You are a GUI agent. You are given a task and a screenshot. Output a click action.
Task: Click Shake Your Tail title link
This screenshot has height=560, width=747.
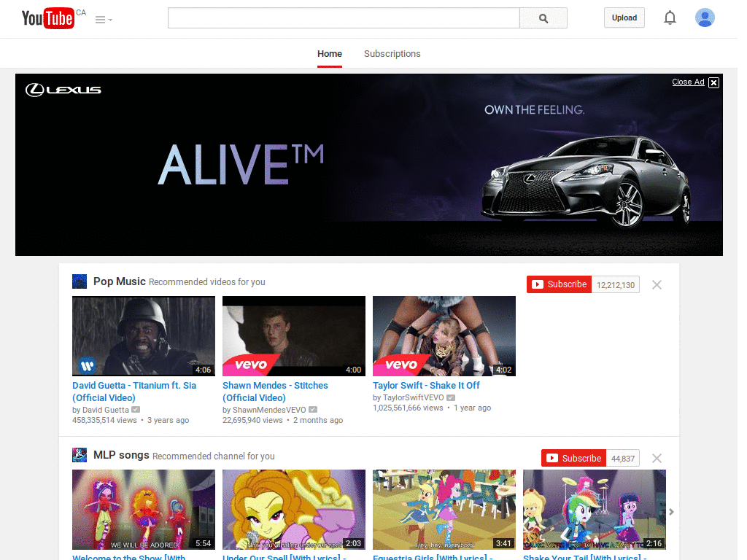coord(584,556)
